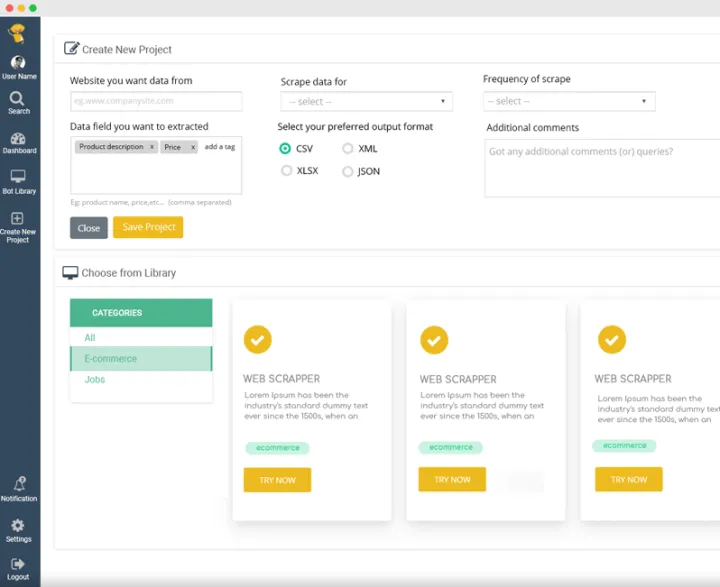Select the XML output format
This screenshot has width=720, height=587.
click(x=348, y=148)
